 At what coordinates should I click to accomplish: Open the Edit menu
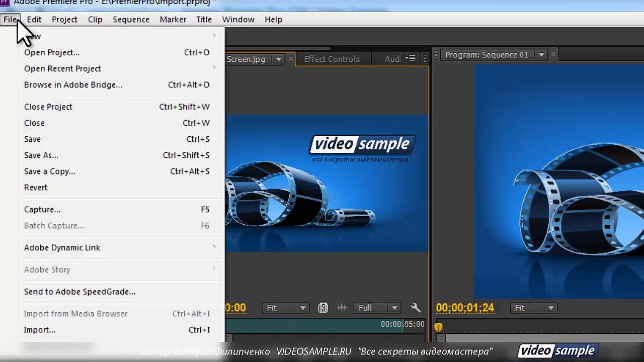point(34,19)
